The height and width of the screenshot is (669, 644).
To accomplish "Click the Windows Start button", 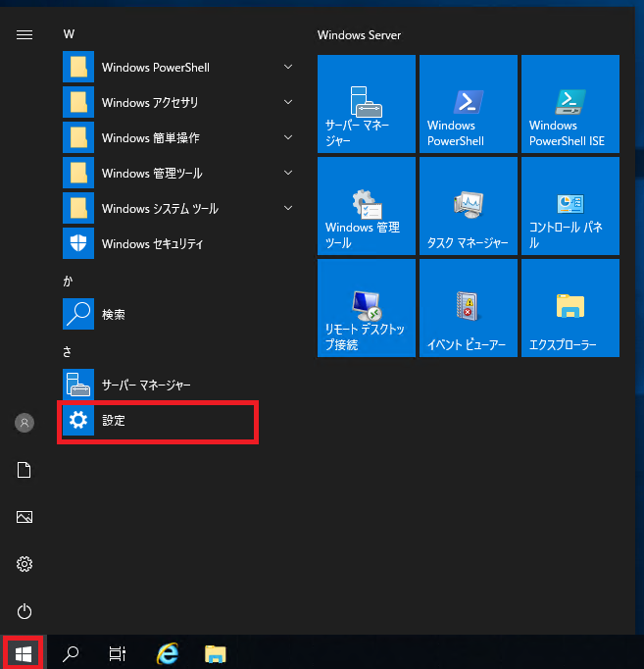I will click(23, 653).
